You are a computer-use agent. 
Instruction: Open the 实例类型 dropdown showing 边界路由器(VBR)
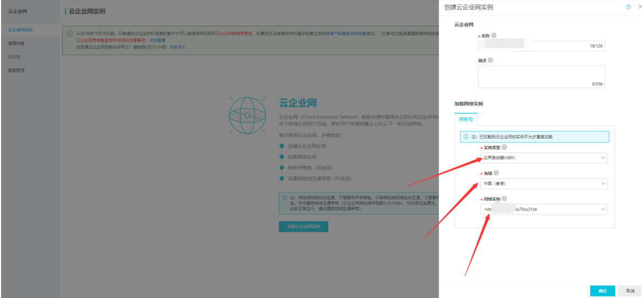click(x=544, y=158)
